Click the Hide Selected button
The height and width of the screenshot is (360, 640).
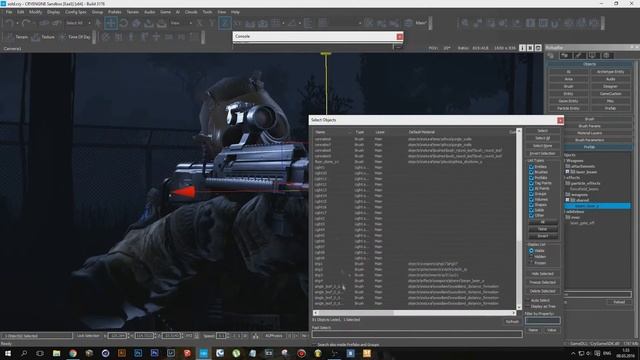542,274
